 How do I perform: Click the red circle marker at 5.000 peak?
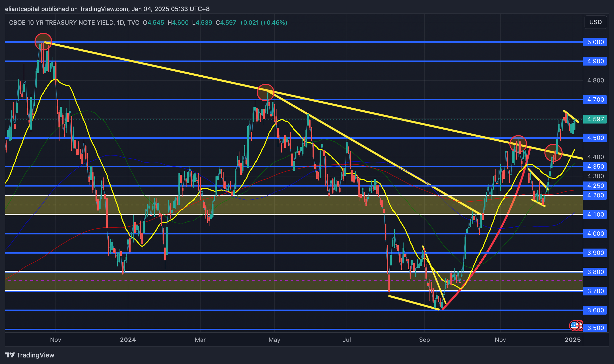[43, 42]
